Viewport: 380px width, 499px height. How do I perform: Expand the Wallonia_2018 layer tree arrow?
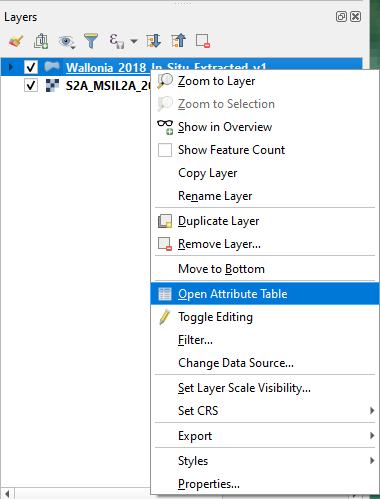[11, 67]
